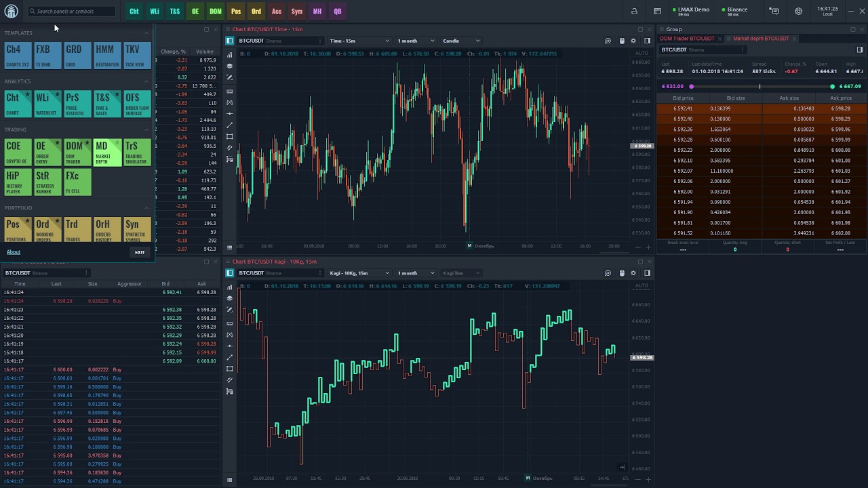This screenshot has height=488, width=868.
Task: Open the Synthetic Symbol tile
Action: tap(137, 230)
